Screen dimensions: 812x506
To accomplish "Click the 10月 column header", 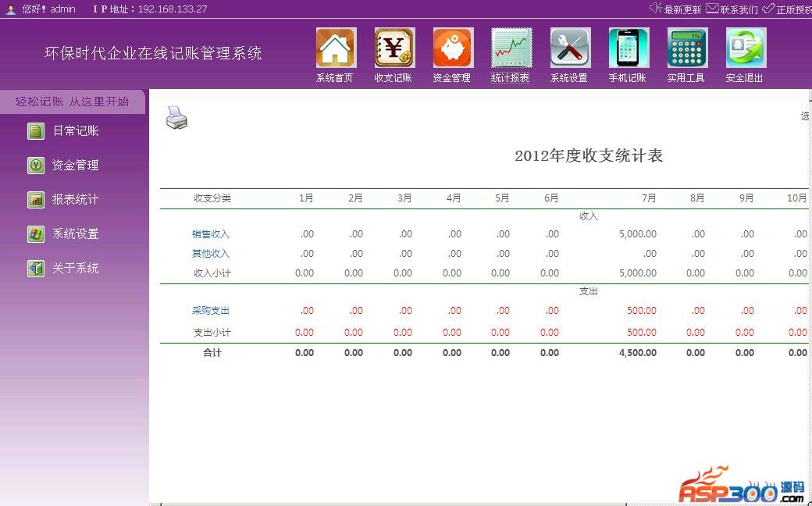I will [x=797, y=198].
